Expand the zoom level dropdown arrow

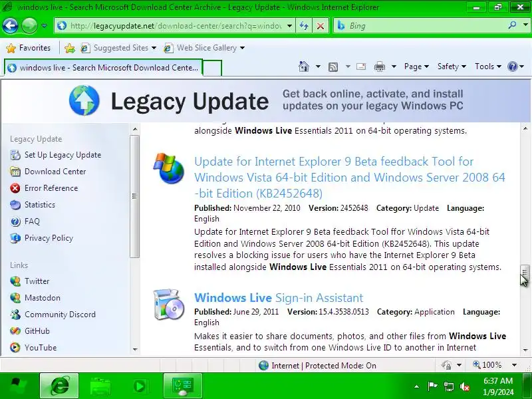514,365
